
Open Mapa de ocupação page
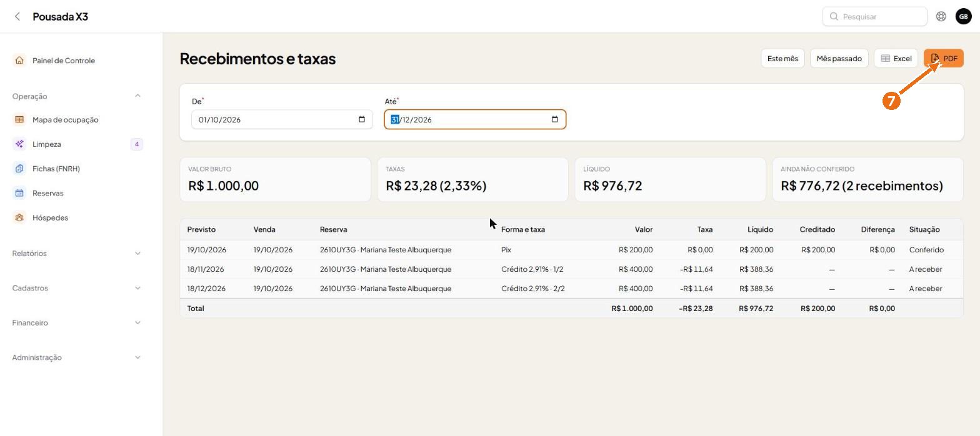65,119
